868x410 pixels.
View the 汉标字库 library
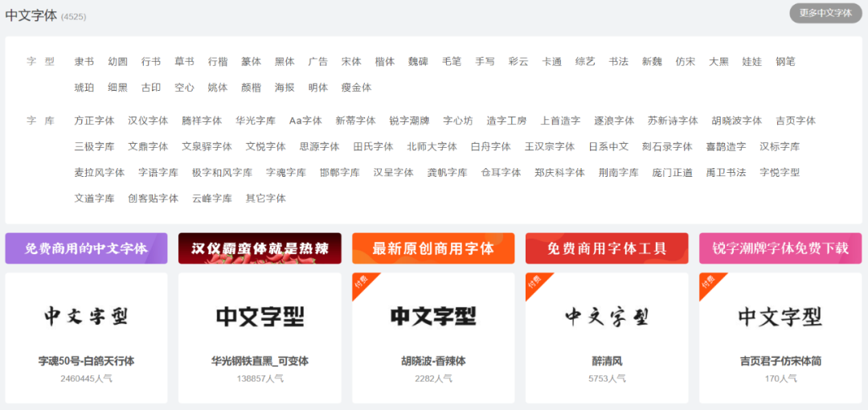(x=780, y=146)
